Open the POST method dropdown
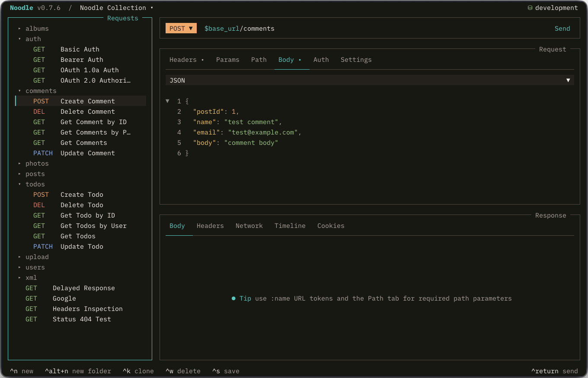The image size is (588, 378). (181, 29)
